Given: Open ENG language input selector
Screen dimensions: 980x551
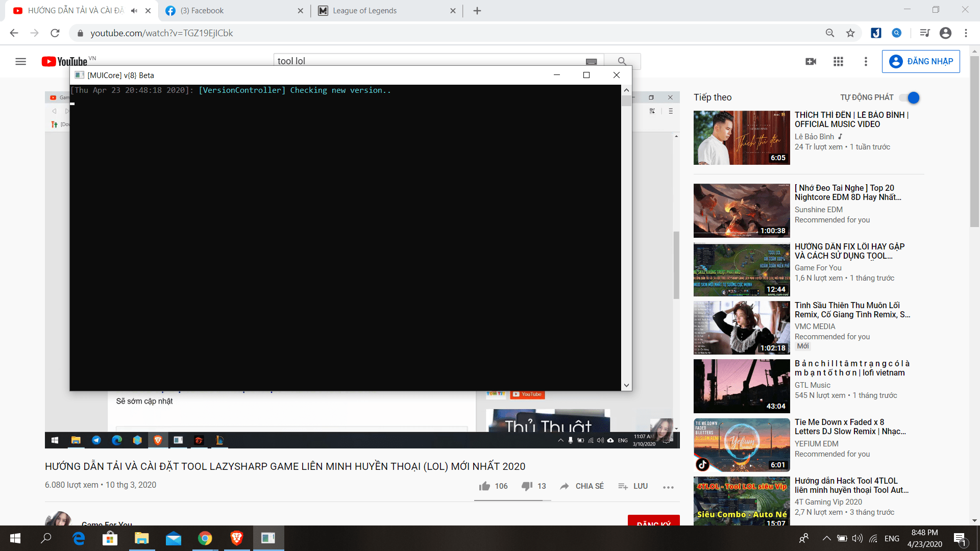Looking at the screenshot, I should pos(892,538).
